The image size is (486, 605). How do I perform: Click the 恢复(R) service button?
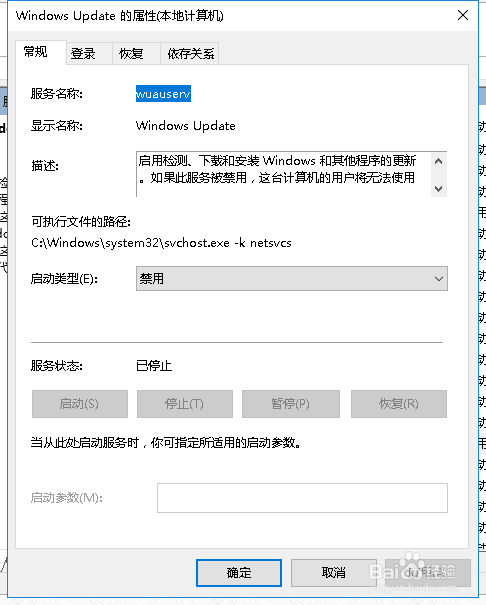[399, 404]
